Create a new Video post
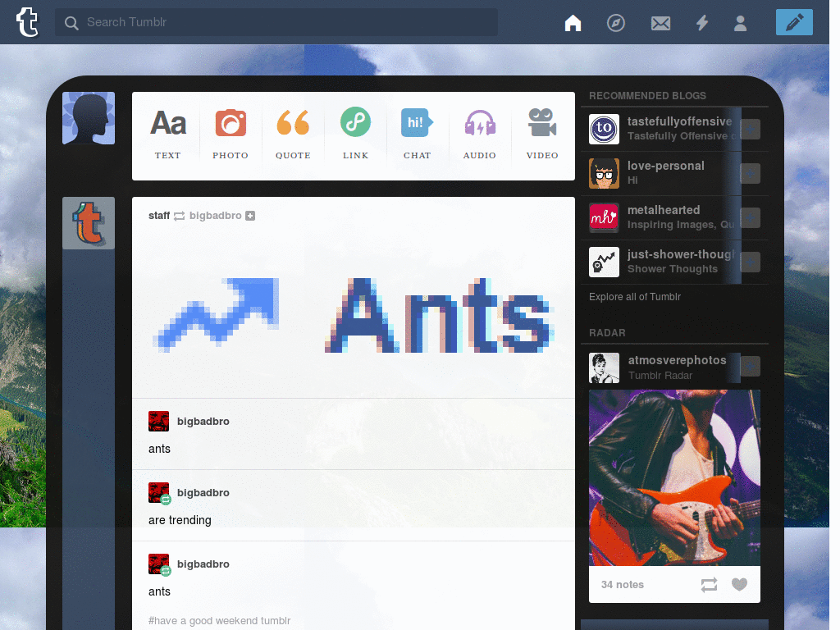Image resolution: width=840 pixels, height=630 pixels. [542, 135]
